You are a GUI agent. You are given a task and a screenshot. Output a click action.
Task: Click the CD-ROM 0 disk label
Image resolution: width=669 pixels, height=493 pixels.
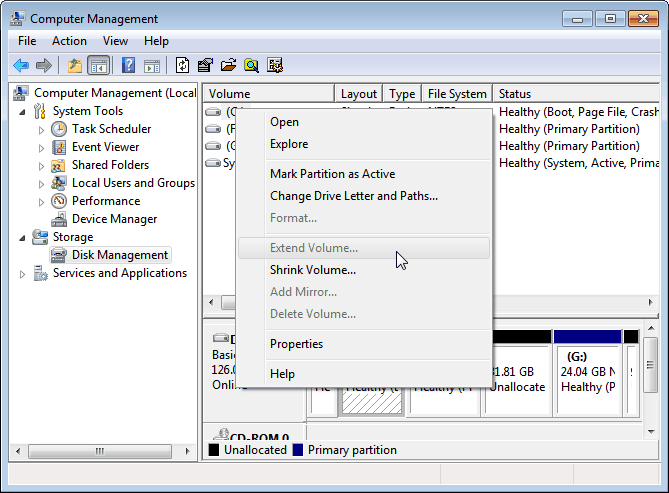point(259,436)
